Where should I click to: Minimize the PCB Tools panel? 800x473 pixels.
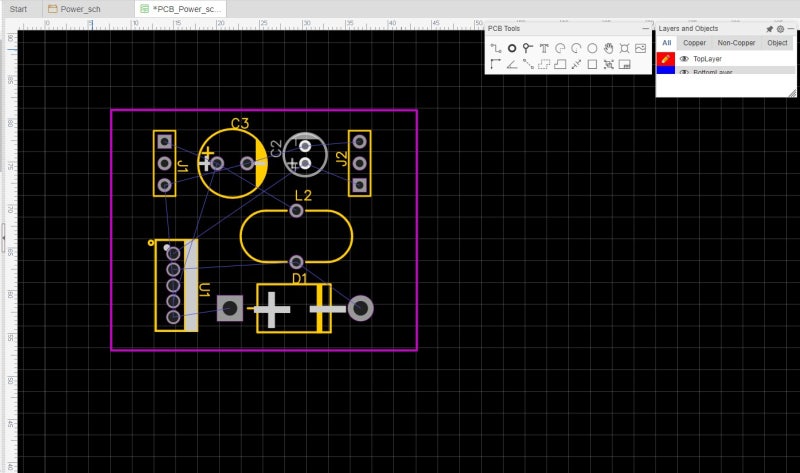(x=645, y=29)
